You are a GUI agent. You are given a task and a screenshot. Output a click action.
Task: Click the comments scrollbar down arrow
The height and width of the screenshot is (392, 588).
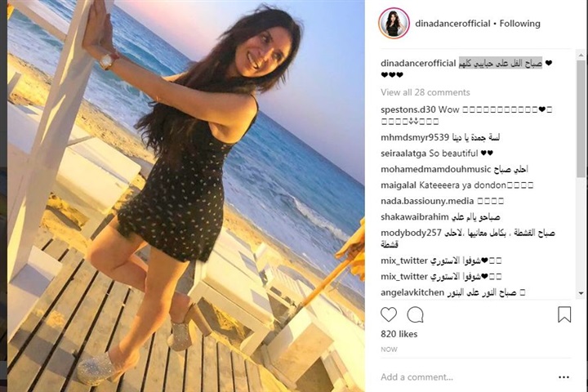pyautogui.click(x=581, y=293)
